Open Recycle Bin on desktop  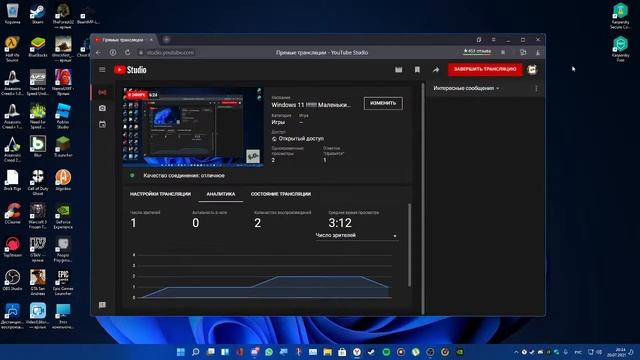pos(12,13)
